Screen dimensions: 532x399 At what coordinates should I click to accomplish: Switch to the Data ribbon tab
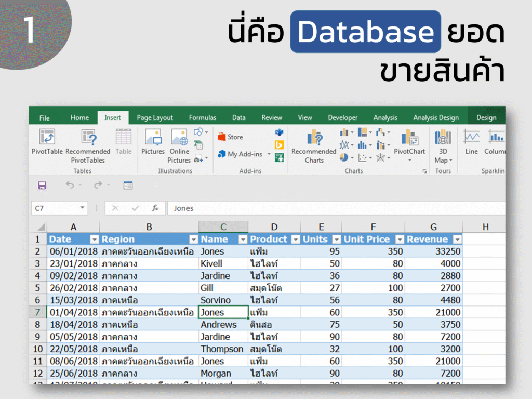pyautogui.click(x=238, y=117)
